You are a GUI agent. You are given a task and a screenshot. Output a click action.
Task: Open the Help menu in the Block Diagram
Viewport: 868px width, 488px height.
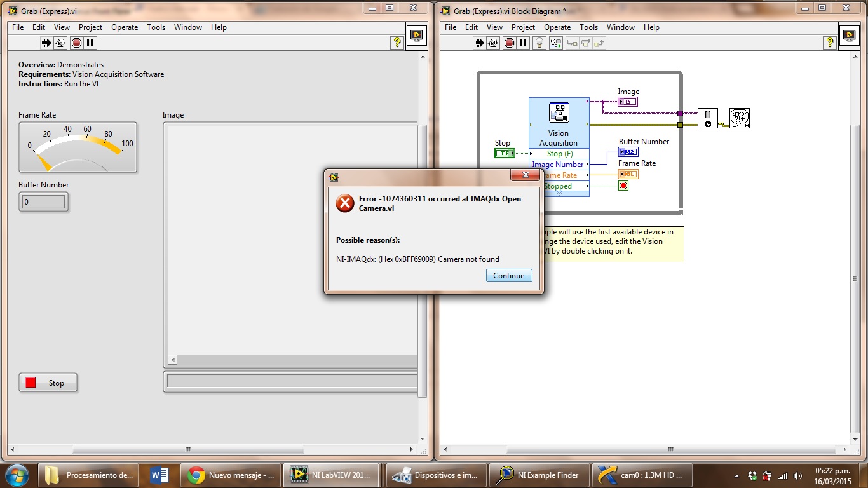(651, 27)
